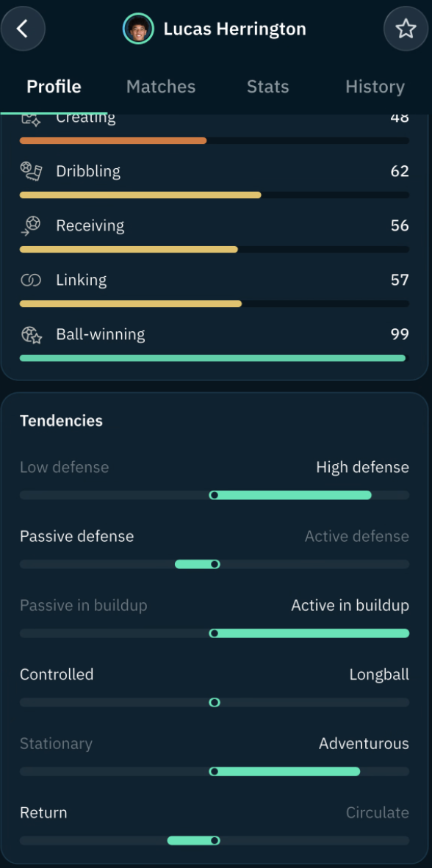The height and width of the screenshot is (868, 432).
Task: Open Lucas Herrington's avatar photo
Action: tap(138, 29)
